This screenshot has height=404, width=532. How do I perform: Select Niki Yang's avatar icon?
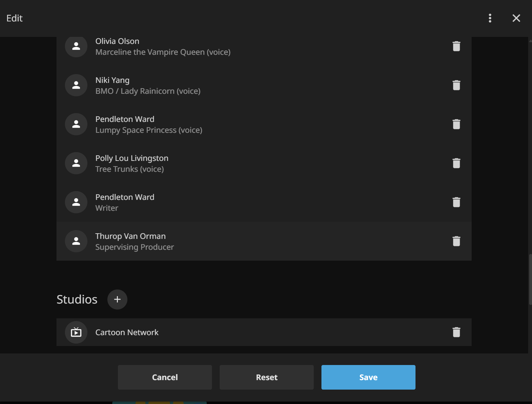[76, 85]
